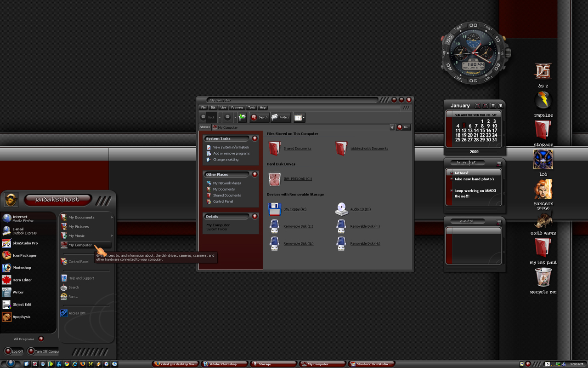
Task: Click the Forward arrow in My Computer toolbar
Action: coord(227,117)
